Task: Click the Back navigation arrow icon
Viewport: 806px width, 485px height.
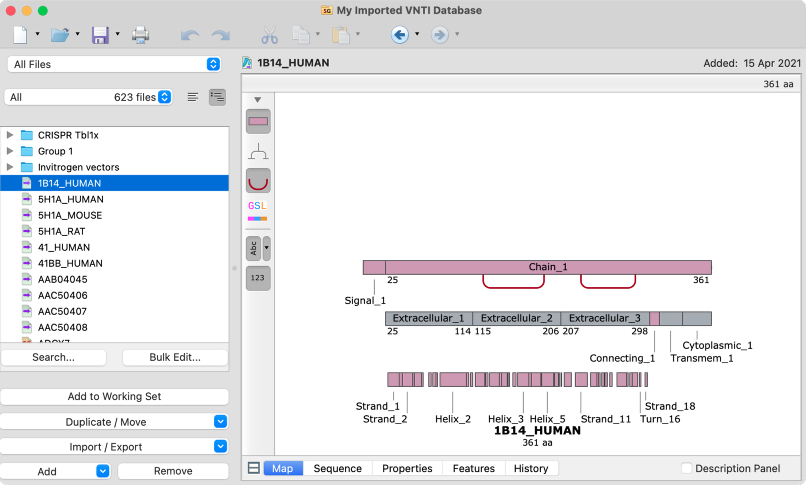Action: pos(399,35)
